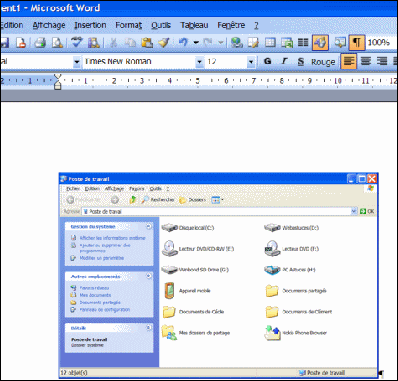Screen dimensions: 398x381
Task: Toggle the Drawing toolbar button
Action: point(320,43)
